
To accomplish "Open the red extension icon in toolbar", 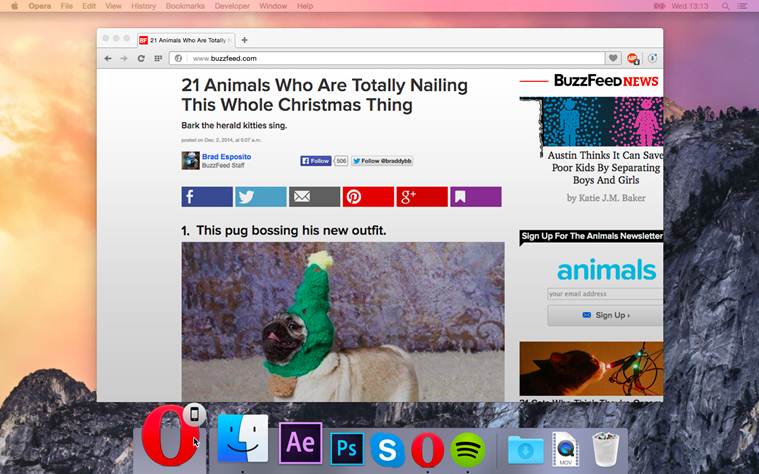I will click(633, 59).
